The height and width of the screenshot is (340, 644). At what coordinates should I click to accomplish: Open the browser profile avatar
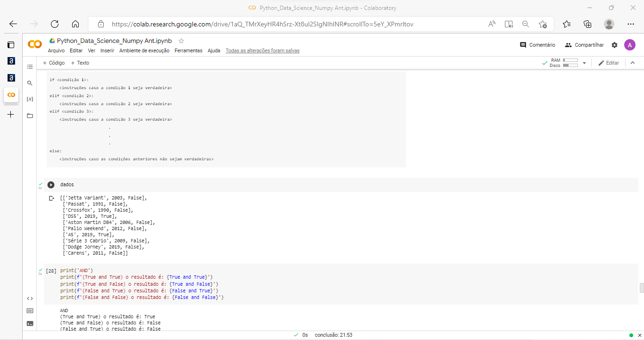click(609, 24)
